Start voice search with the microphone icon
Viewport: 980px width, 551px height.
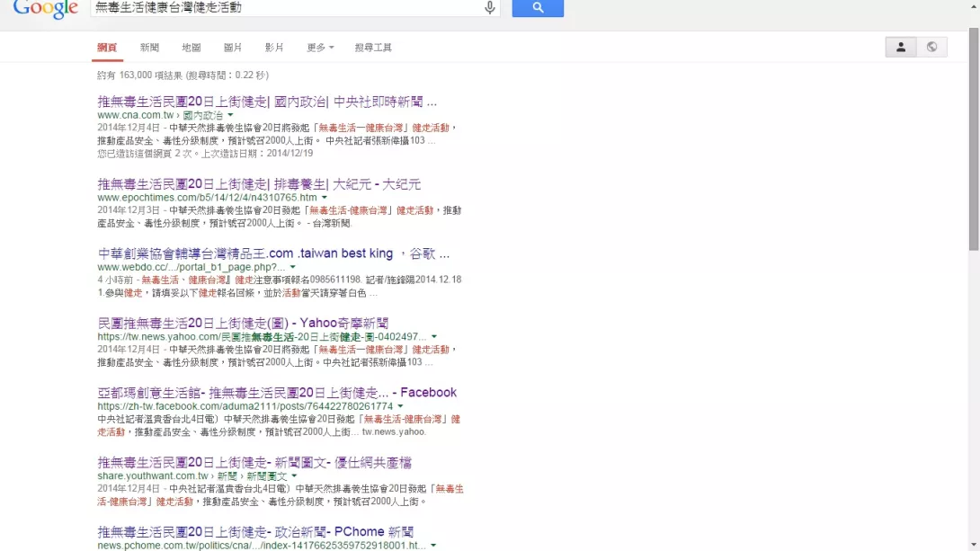(x=490, y=7)
